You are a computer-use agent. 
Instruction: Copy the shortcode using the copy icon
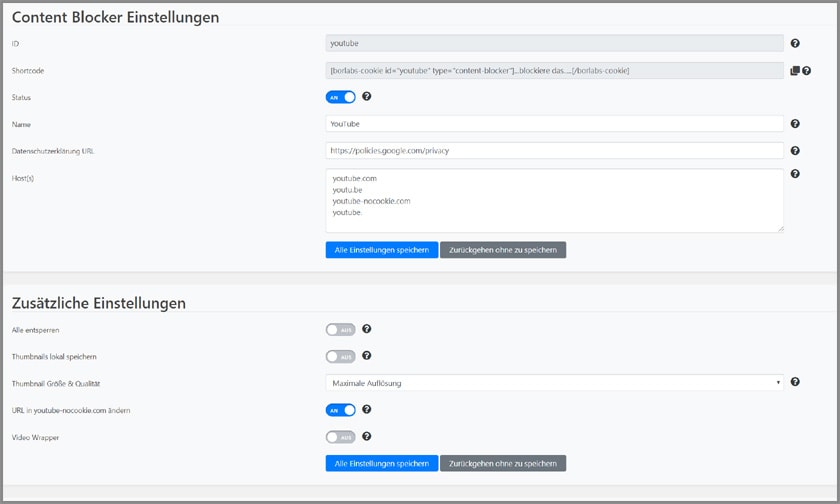coord(795,71)
